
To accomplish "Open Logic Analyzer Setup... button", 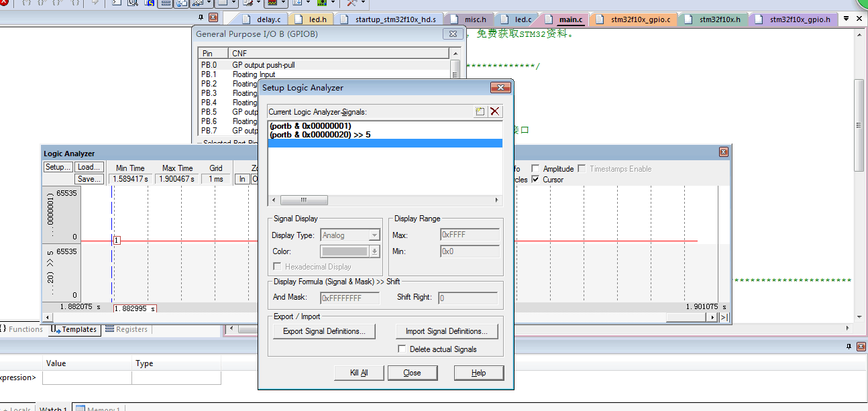I will [x=58, y=167].
